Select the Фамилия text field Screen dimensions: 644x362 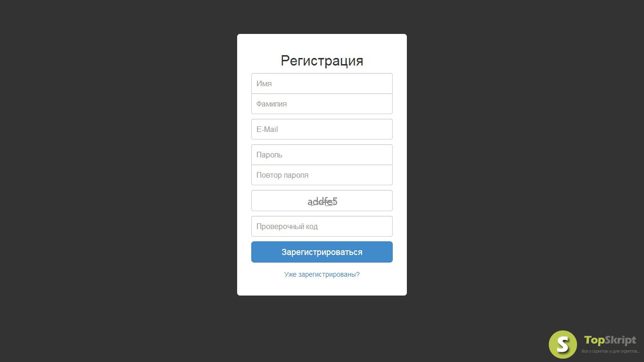click(x=322, y=104)
